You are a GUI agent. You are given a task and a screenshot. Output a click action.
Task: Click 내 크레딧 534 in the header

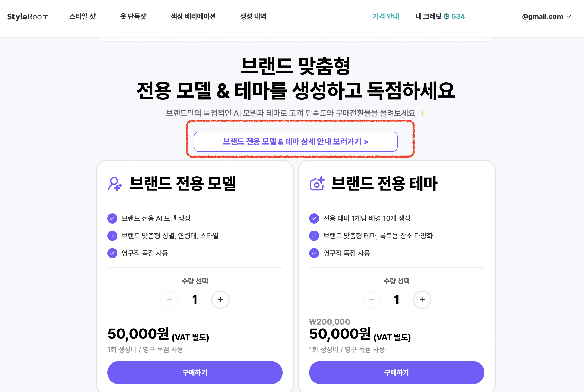coord(440,16)
